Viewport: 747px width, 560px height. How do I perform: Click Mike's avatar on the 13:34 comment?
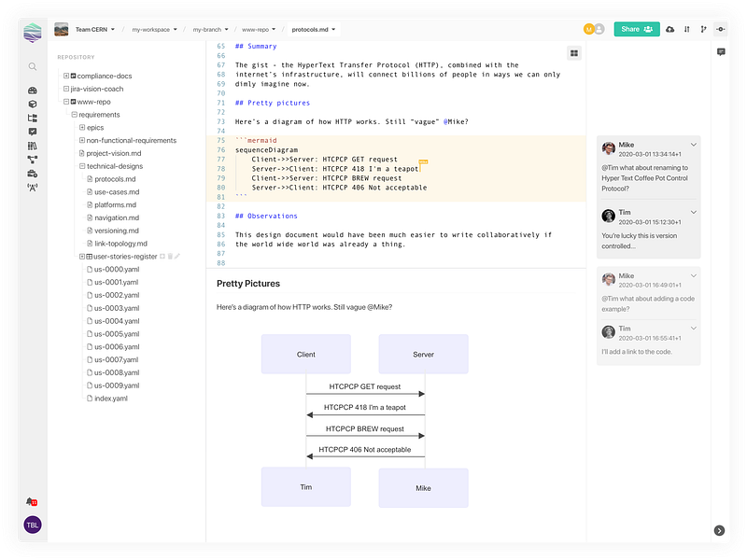click(609, 148)
